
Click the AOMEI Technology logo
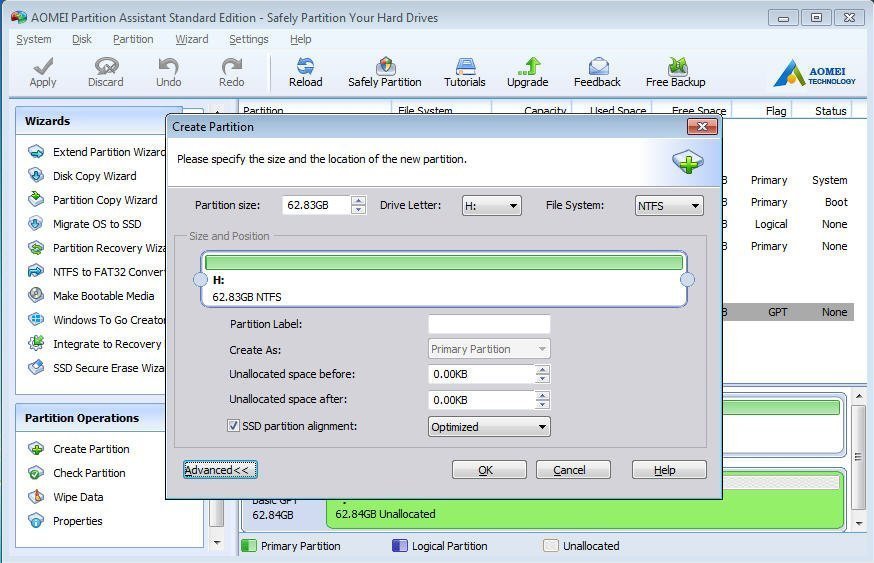tap(814, 73)
